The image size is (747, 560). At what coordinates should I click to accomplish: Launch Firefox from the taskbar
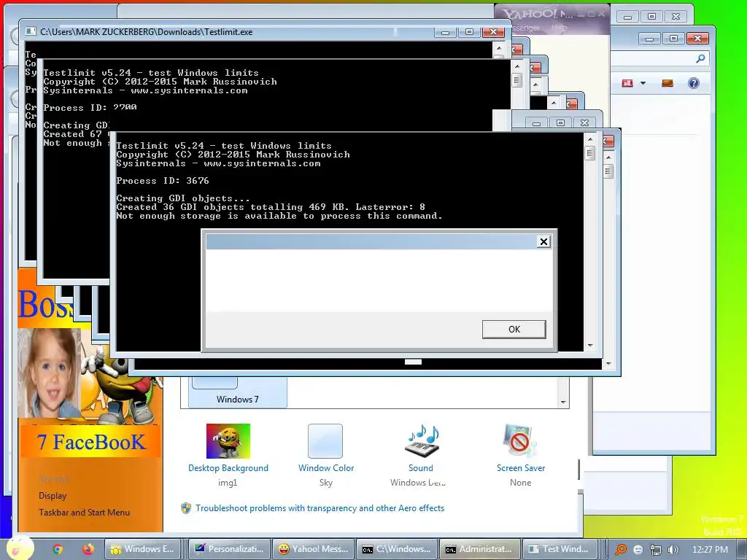[x=88, y=549]
